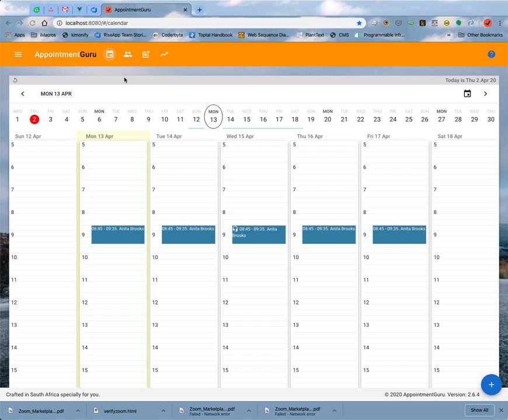Image resolution: width=508 pixels, height=420 pixels.
Task: Expand options for verifyzoom.html download
Action: click(x=163, y=411)
